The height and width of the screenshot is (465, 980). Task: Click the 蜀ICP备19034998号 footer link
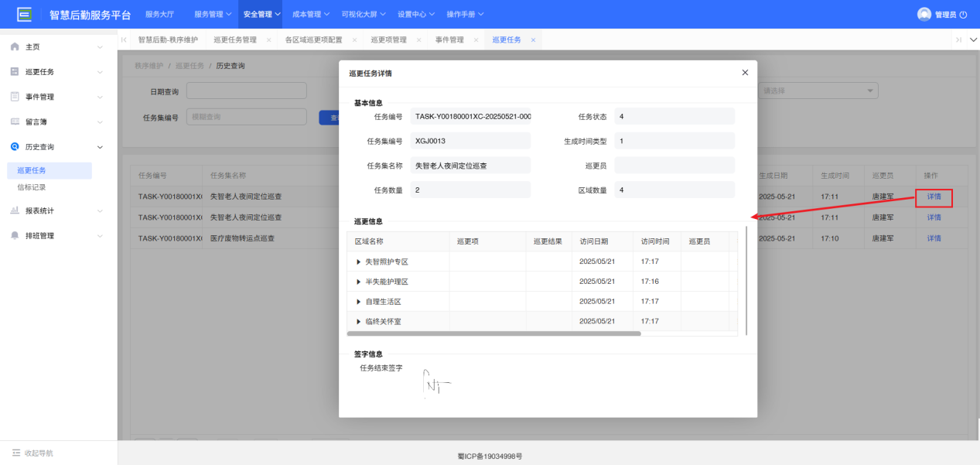[x=490, y=456]
